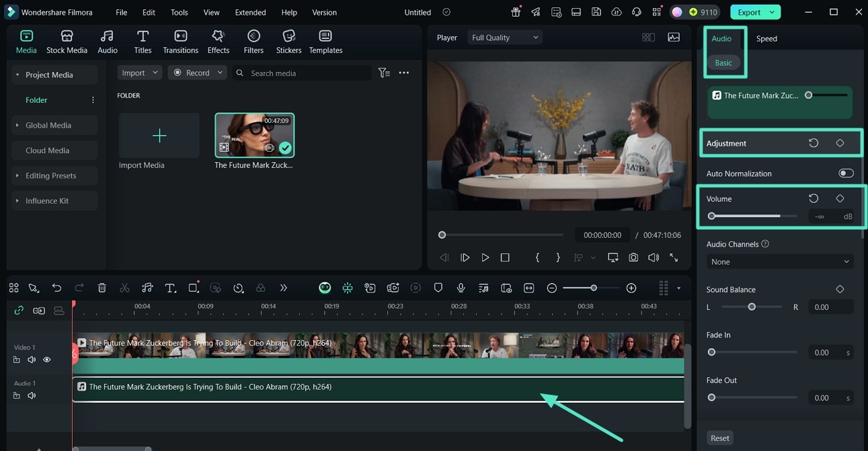The image size is (868, 451).
Task: Open player volume speaker icon
Action: coord(653,257)
